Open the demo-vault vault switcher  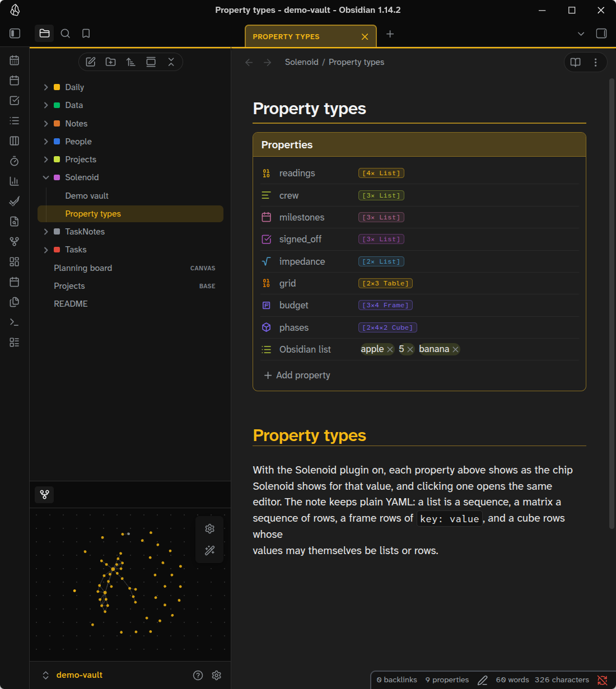(73, 676)
